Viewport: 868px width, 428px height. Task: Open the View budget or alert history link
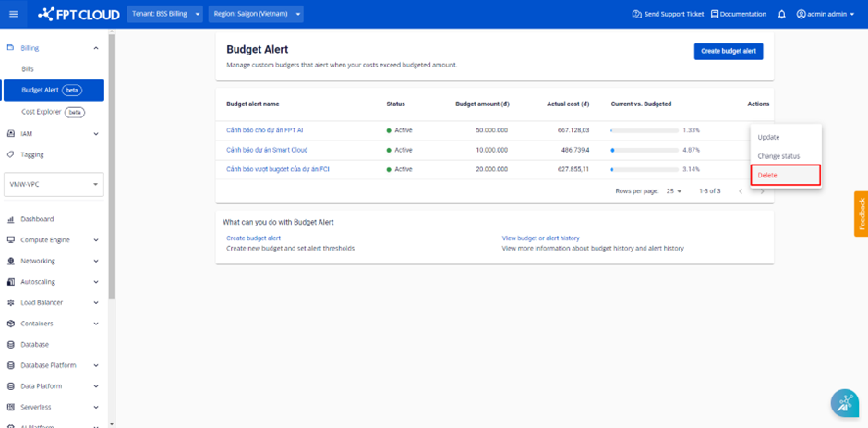540,238
